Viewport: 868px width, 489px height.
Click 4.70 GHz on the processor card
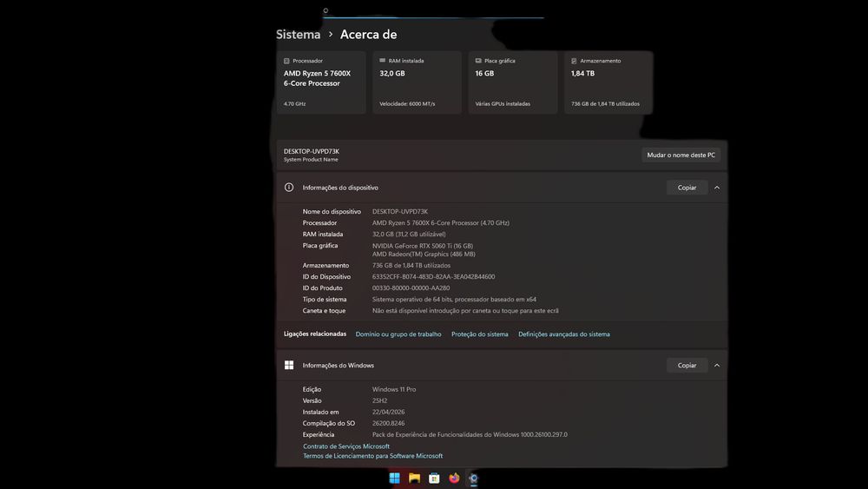pyautogui.click(x=294, y=103)
